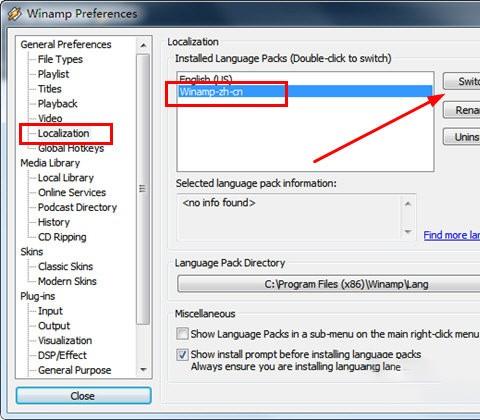Open Playback preferences
480x420 pixels.
57,104
